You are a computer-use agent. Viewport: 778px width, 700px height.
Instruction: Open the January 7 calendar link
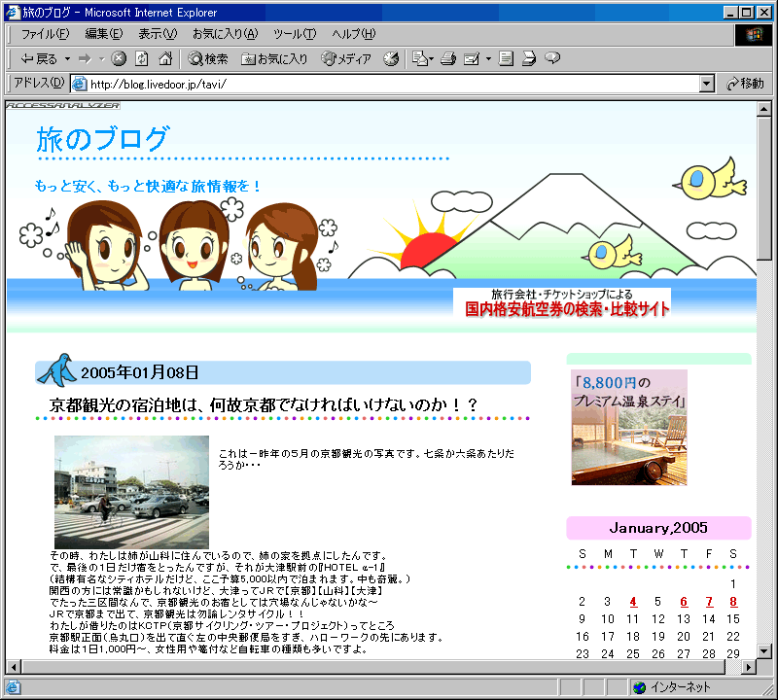[x=709, y=602]
